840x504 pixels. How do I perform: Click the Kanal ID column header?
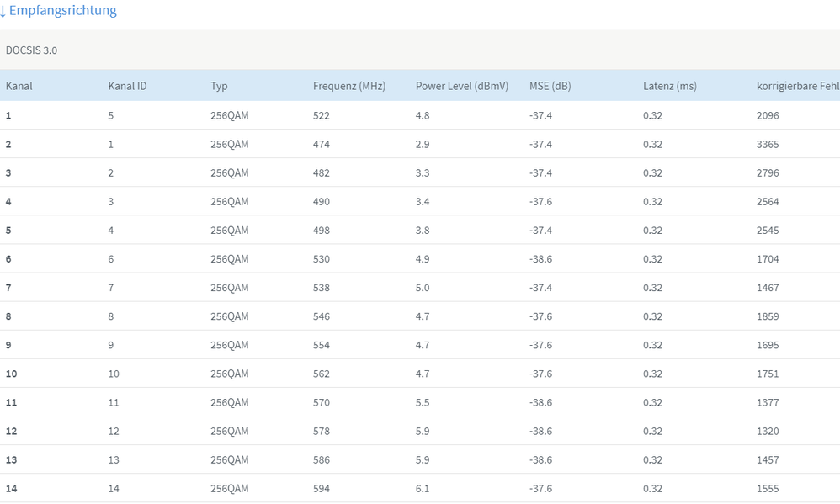point(127,86)
